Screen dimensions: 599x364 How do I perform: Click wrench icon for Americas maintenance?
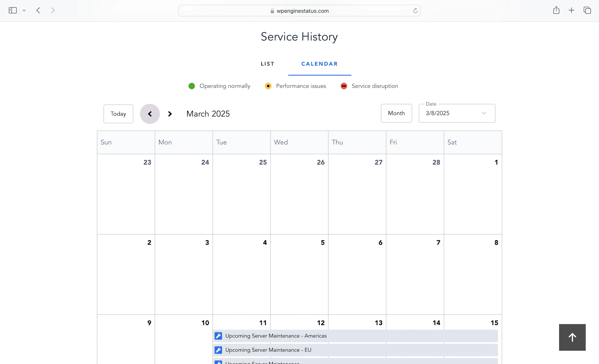pos(218,336)
